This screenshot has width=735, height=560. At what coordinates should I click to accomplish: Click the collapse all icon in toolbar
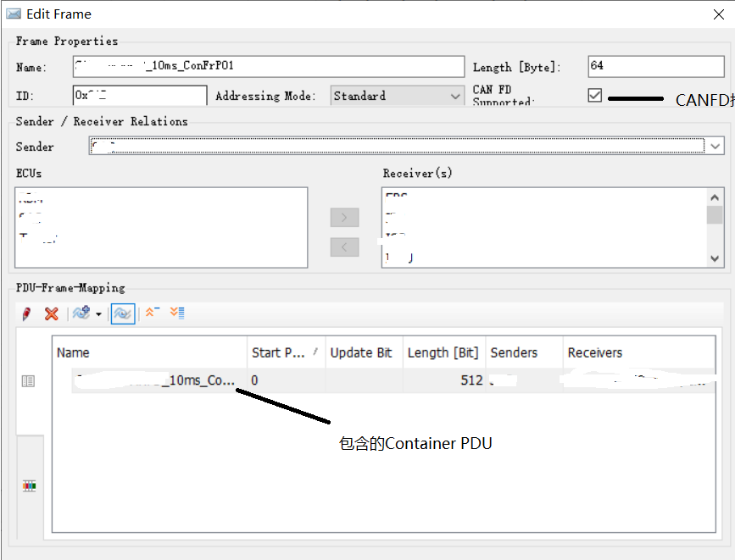click(153, 312)
